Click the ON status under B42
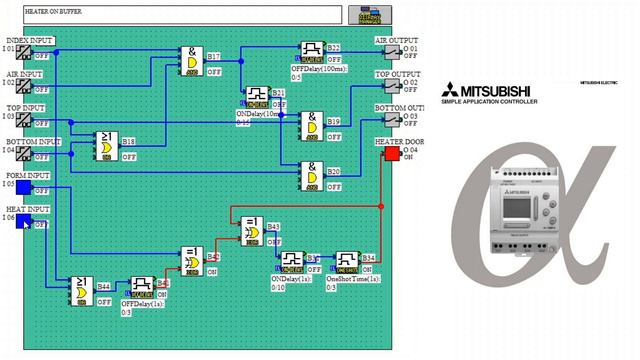The width and height of the screenshot is (640, 360). (x=212, y=272)
